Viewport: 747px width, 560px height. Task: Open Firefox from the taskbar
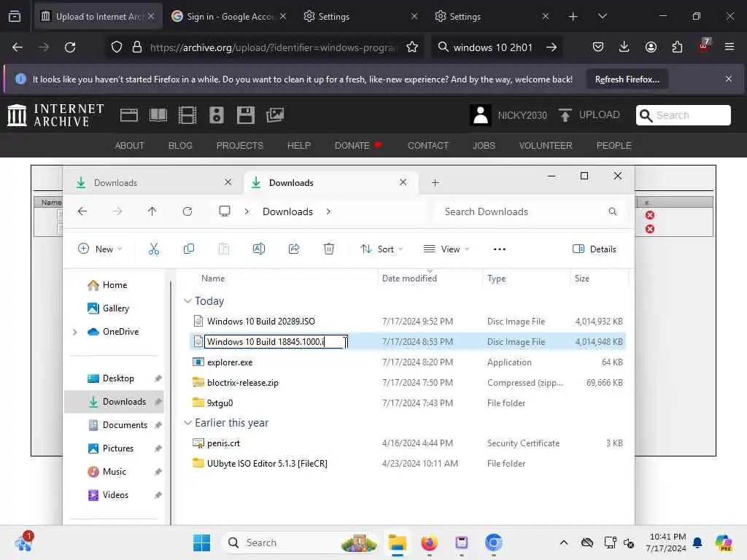429,542
